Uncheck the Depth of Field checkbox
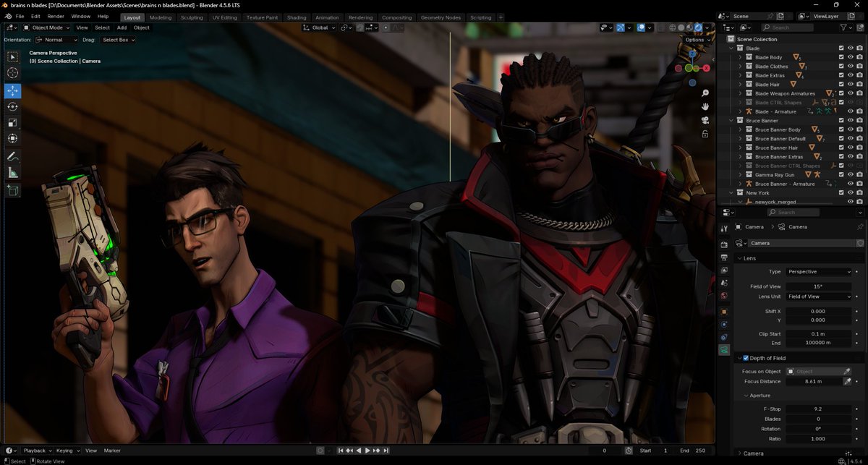Screen dimensions: 868x465 click(746, 358)
